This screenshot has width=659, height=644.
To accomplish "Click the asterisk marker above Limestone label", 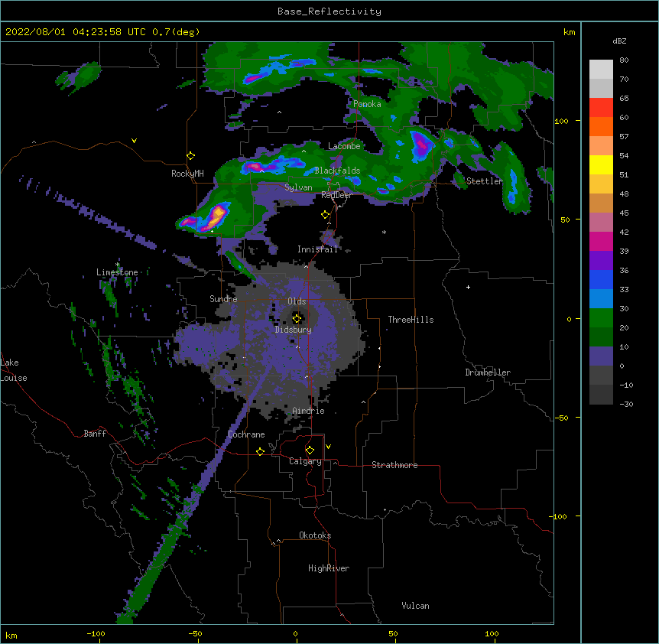I will (x=118, y=265).
